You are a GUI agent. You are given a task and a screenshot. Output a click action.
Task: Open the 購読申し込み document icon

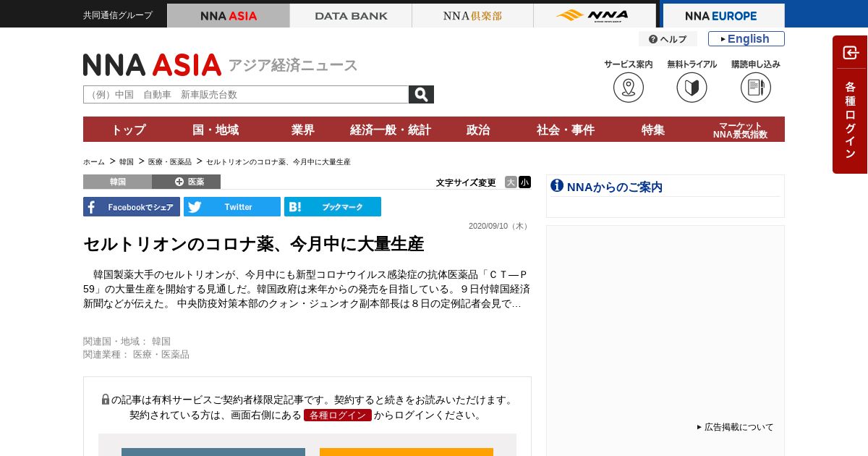756,88
